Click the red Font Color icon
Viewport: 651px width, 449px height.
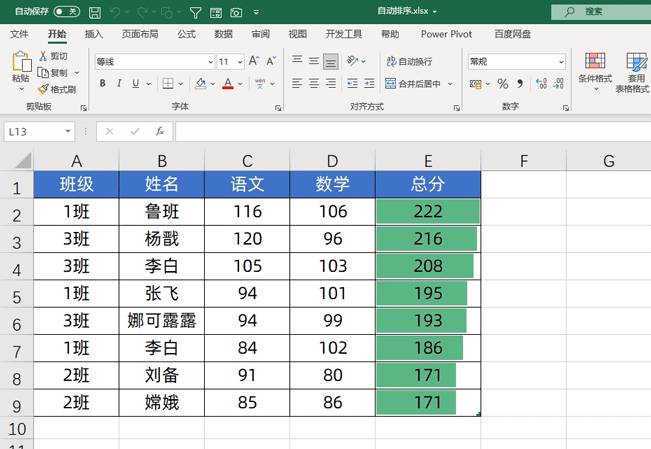coord(228,83)
